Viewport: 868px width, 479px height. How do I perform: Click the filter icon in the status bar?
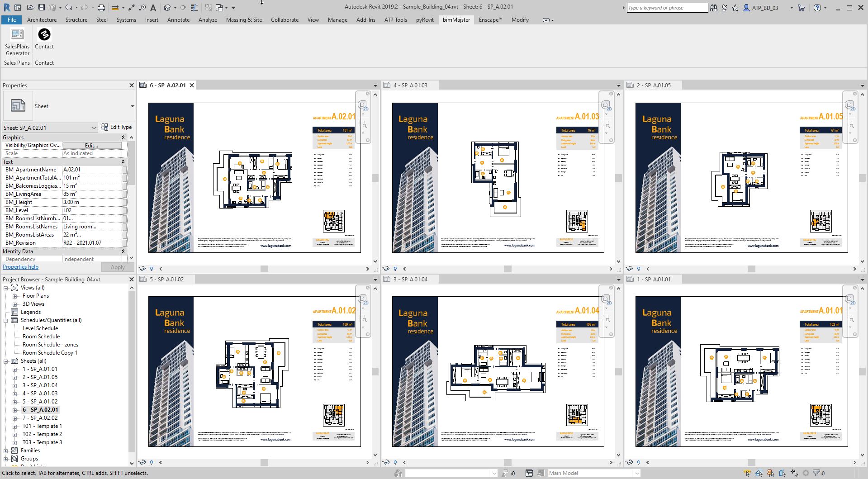[816, 473]
